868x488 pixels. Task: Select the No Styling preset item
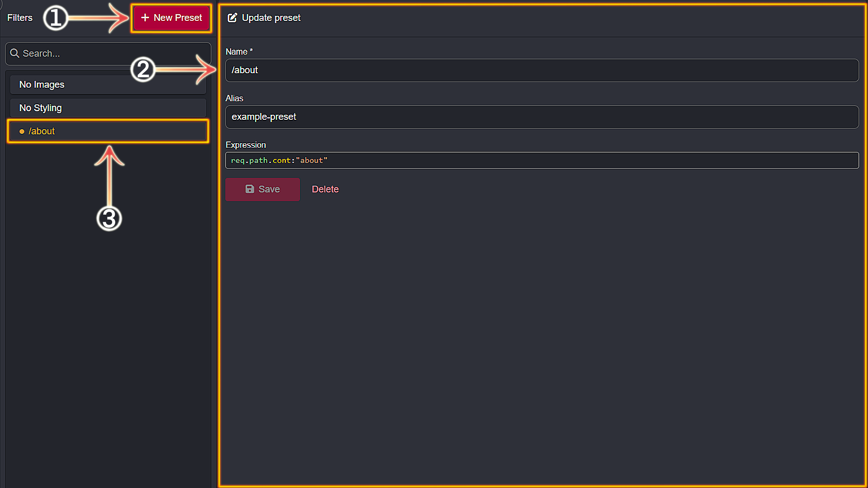tap(108, 107)
